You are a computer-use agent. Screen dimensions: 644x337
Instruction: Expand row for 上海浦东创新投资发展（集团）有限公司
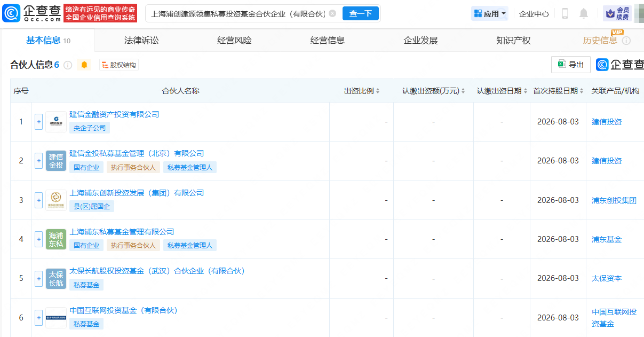[x=38, y=200]
